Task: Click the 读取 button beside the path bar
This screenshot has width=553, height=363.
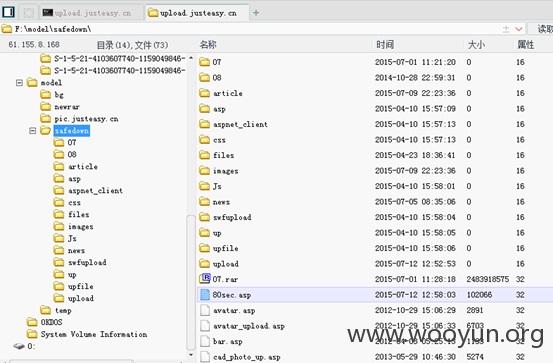Action: point(545,29)
